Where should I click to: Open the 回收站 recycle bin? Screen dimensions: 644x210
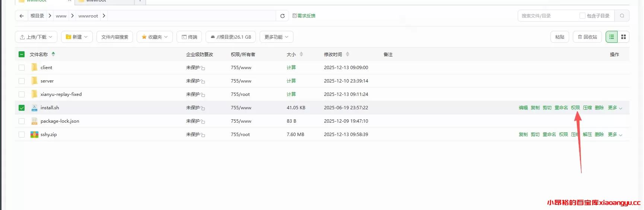point(587,37)
